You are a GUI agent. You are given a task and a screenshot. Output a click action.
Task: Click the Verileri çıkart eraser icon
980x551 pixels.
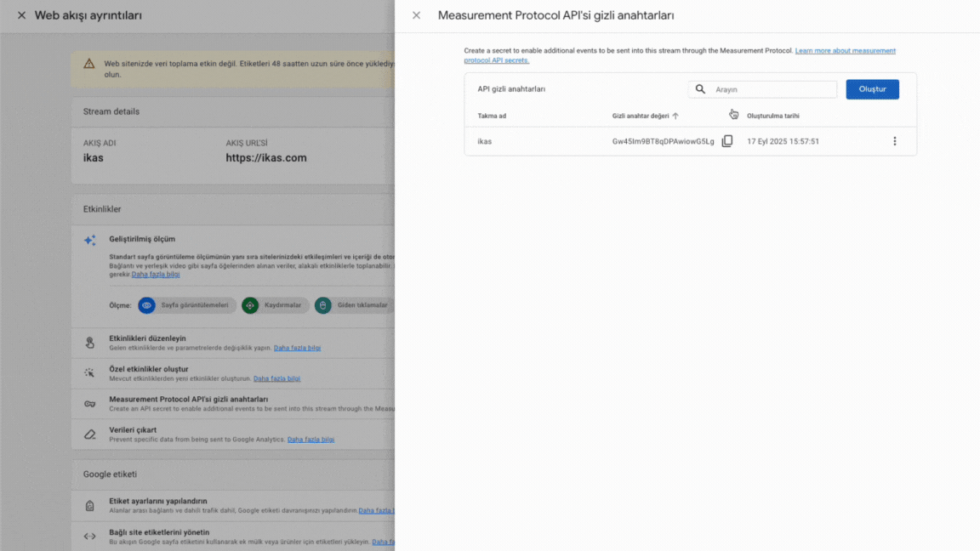[x=89, y=435]
